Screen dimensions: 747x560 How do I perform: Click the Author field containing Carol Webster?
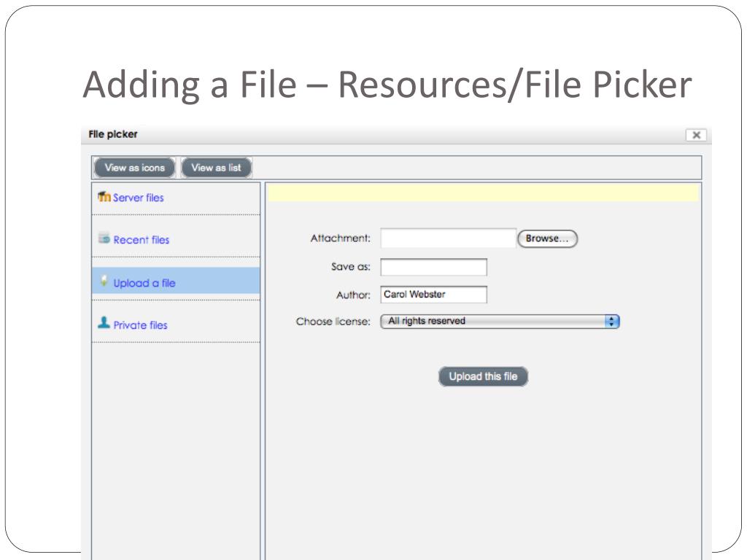[433, 295]
